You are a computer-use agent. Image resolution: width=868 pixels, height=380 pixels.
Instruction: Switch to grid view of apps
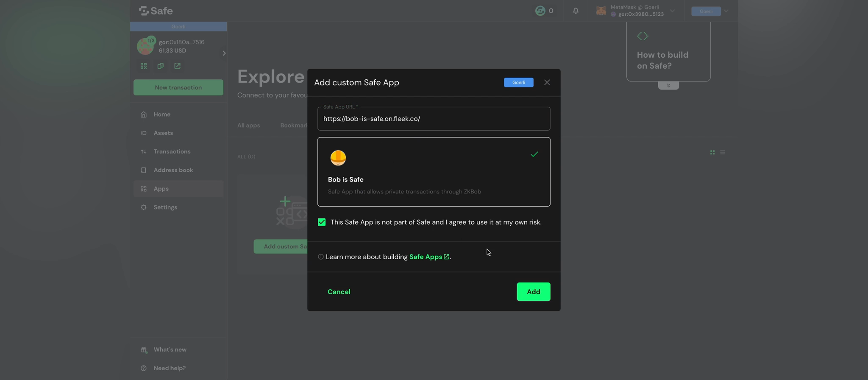pyautogui.click(x=712, y=152)
